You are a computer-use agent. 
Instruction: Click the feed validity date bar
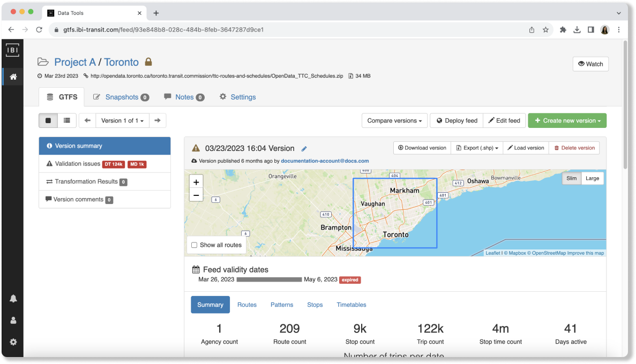coord(269,279)
